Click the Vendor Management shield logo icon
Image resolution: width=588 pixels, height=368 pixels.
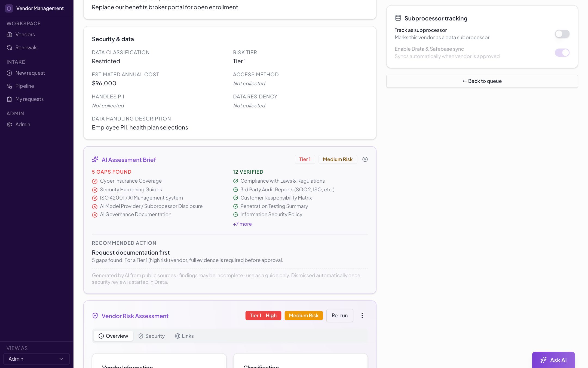[9, 8]
